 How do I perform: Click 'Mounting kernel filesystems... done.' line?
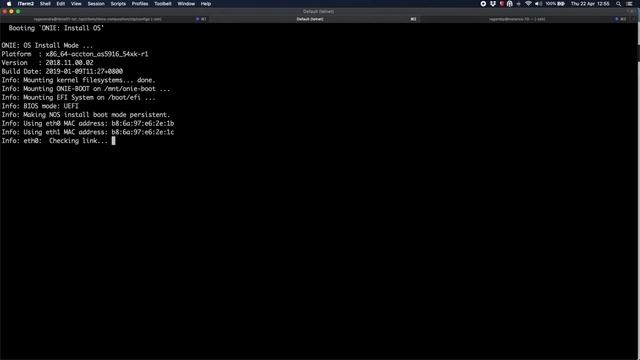78,80
